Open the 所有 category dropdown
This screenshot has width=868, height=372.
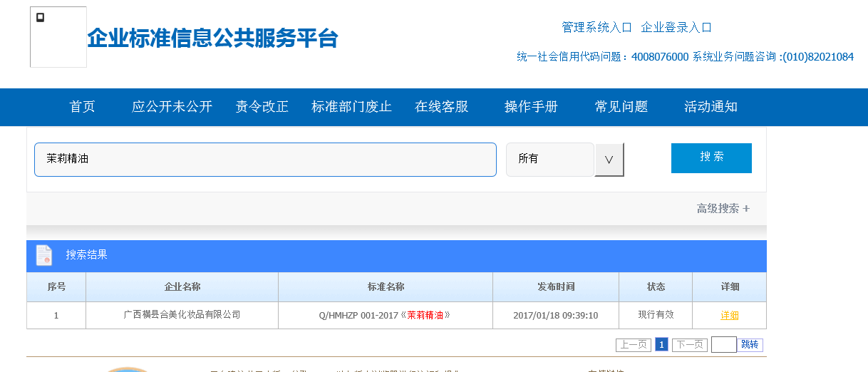[x=549, y=160]
